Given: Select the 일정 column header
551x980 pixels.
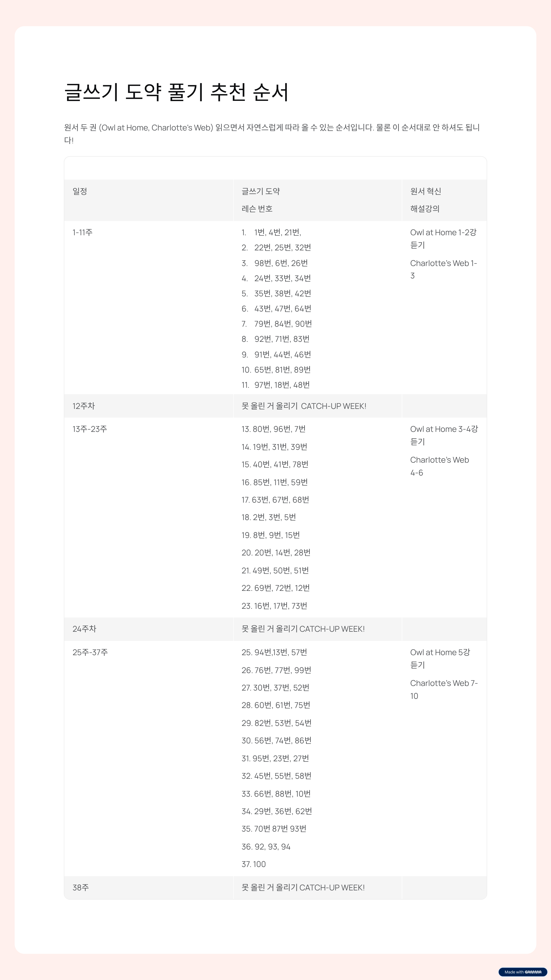Looking at the screenshot, I should pos(80,191).
